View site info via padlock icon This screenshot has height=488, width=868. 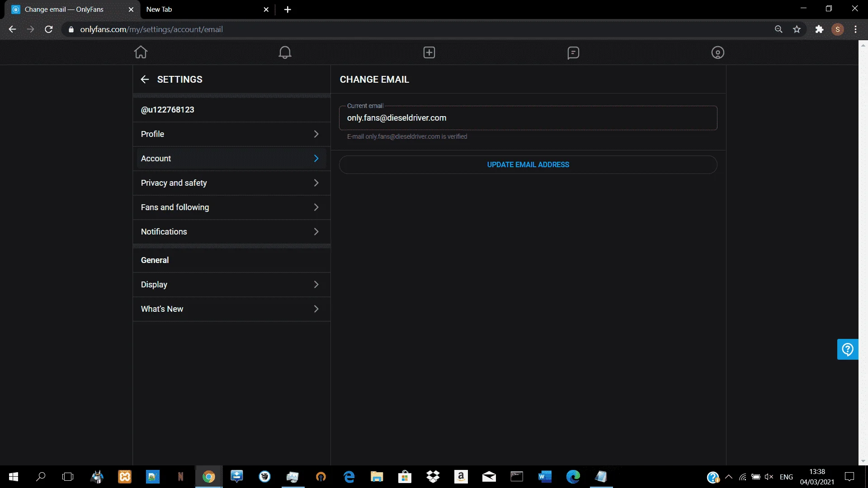[x=71, y=29]
